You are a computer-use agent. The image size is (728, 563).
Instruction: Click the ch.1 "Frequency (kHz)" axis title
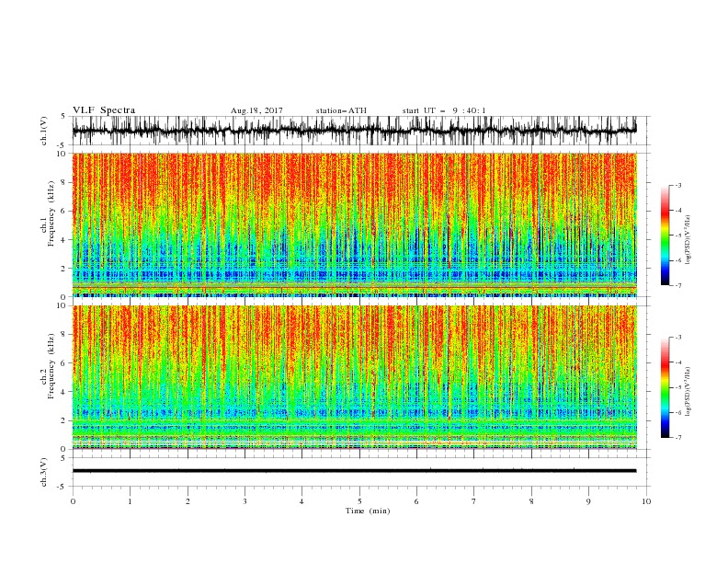tap(51, 214)
